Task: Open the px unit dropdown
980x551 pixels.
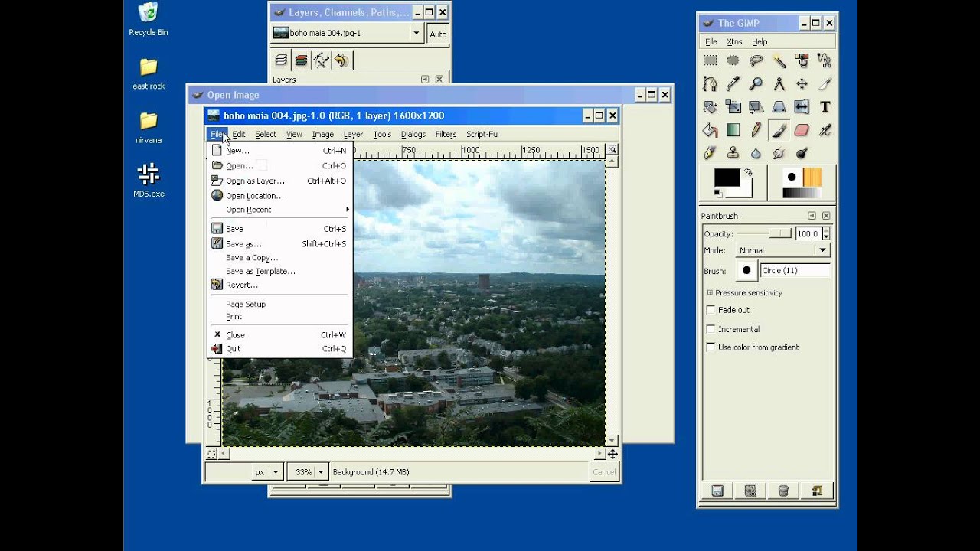Action: coord(267,472)
